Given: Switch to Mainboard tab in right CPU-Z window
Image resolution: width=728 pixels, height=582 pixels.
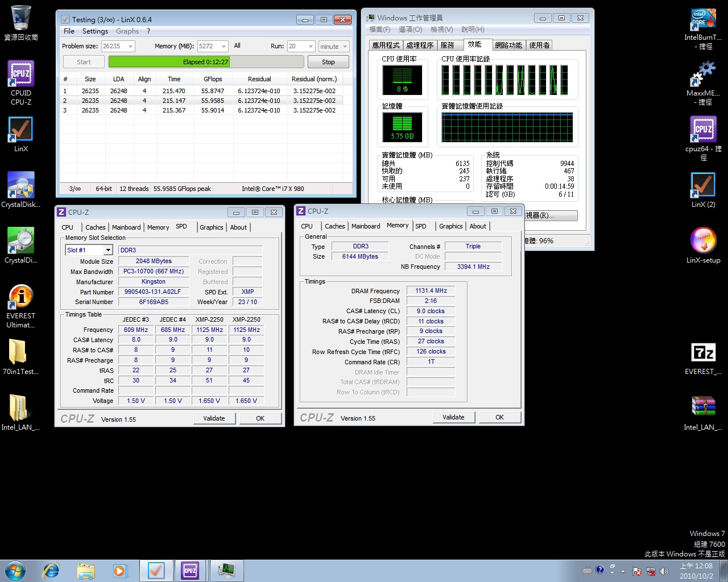Looking at the screenshot, I should (x=366, y=226).
